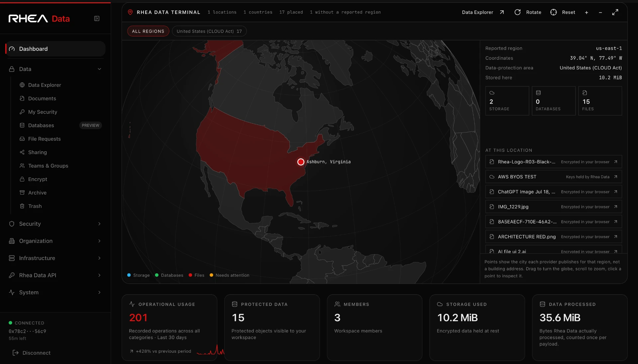Image resolution: width=638 pixels, height=364 pixels.
Task: Click the My Security key icon
Action: tap(22, 112)
